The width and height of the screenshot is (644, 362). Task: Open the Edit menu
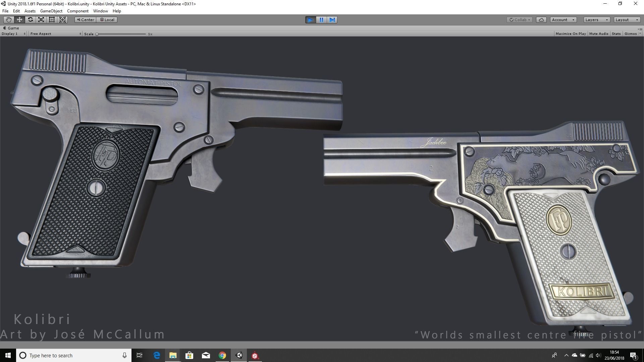(16, 11)
